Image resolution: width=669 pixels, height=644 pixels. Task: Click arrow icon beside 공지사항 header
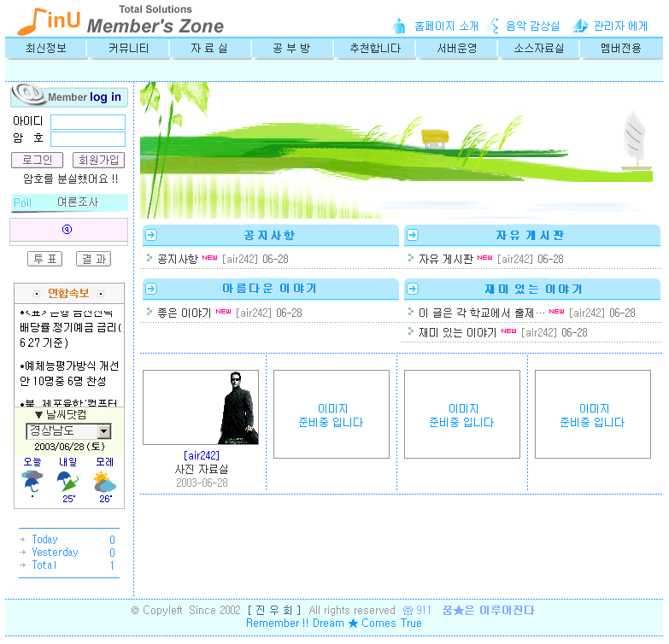[x=151, y=236]
